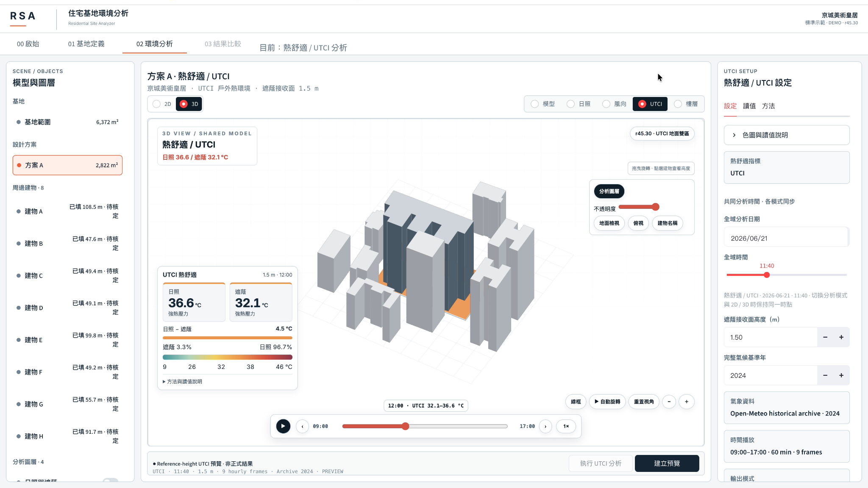The width and height of the screenshot is (868, 488).
Task: Click 12:00 · UTCI 32.1–36.6 °C label
Action: click(426, 406)
